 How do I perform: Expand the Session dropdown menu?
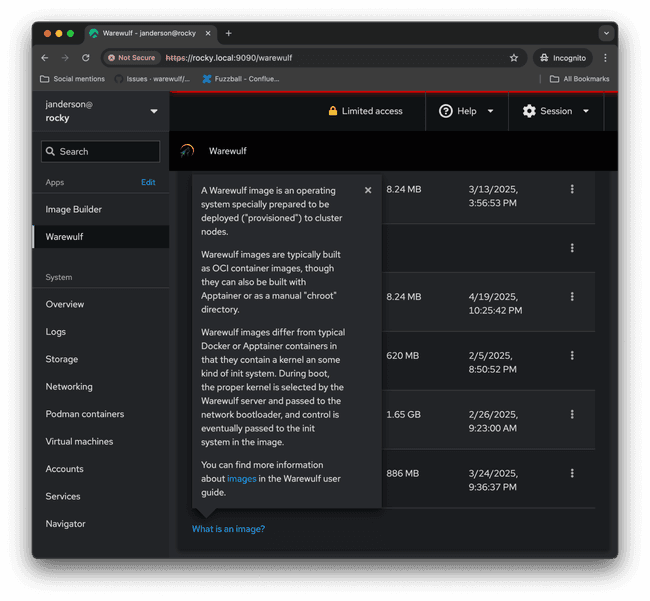click(x=556, y=111)
